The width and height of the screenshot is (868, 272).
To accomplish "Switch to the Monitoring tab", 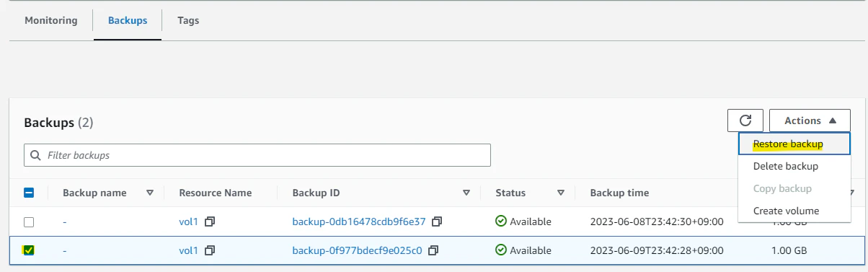I will (x=51, y=20).
